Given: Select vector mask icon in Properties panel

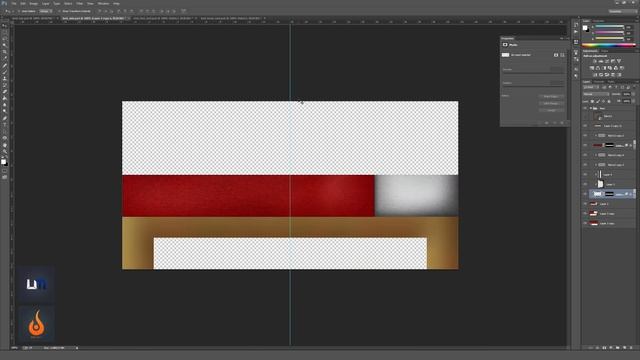Looking at the screenshot, I should click(x=562, y=55).
